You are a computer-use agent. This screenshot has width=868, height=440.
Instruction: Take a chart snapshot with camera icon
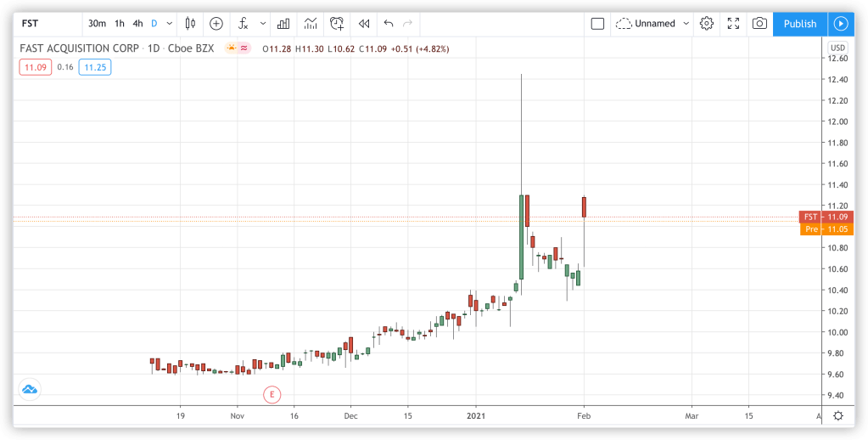pos(759,24)
